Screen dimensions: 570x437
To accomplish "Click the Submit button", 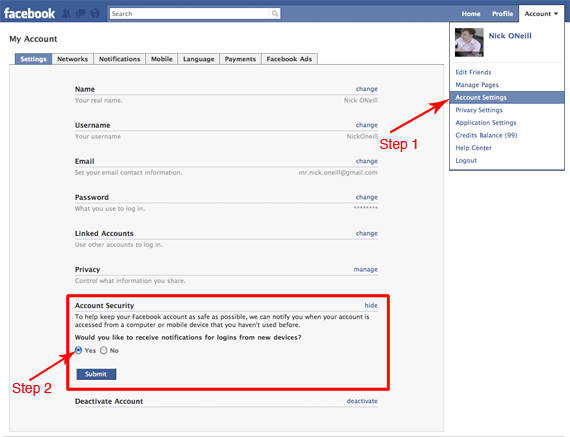I will pos(96,374).
